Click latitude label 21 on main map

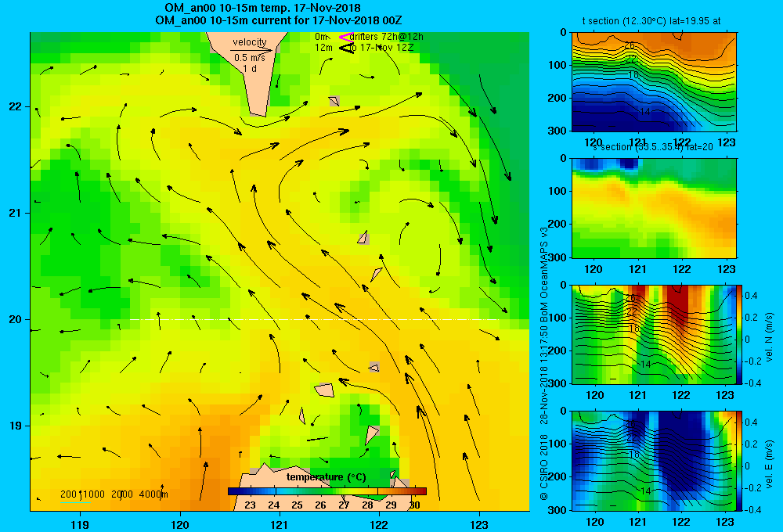click(16, 213)
